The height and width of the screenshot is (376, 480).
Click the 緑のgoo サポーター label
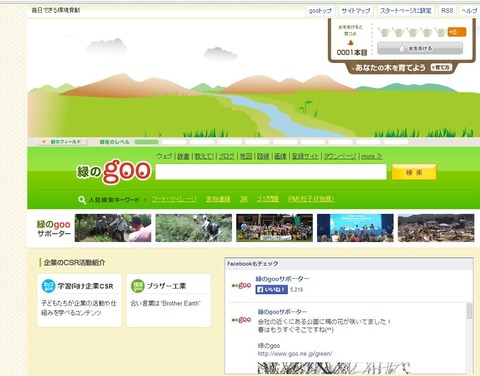(54, 228)
